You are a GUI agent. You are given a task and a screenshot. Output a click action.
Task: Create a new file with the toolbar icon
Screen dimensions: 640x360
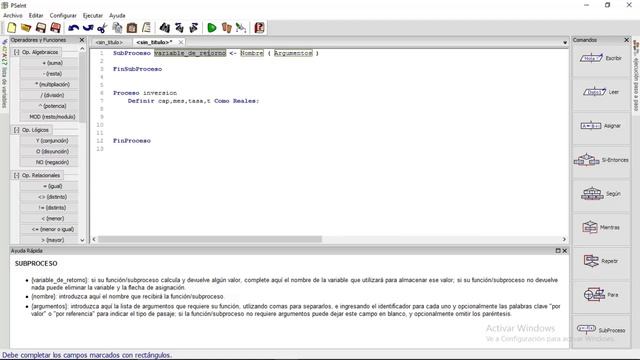[11, 28]
